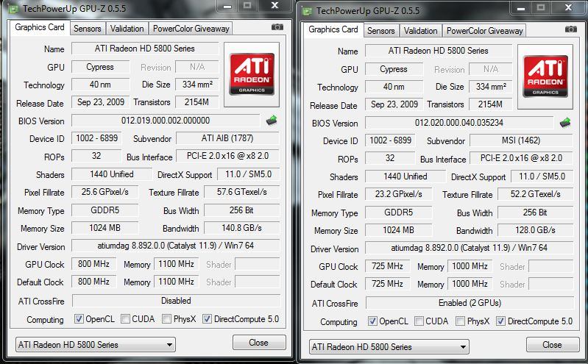Image resolution: width=588 pixels, height=364 pixels.
Task: Click 1440 Unified shaders value in left window
Action: [x=112, y=174]
